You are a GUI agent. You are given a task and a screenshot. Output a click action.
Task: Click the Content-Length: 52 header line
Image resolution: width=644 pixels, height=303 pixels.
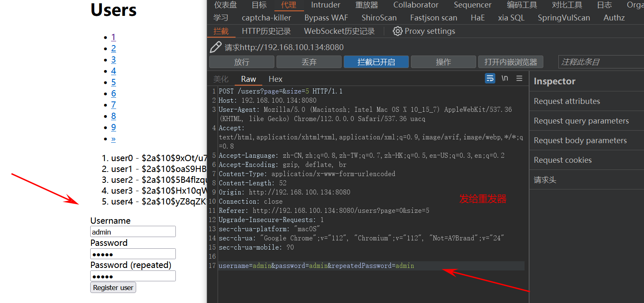point(254,183)
